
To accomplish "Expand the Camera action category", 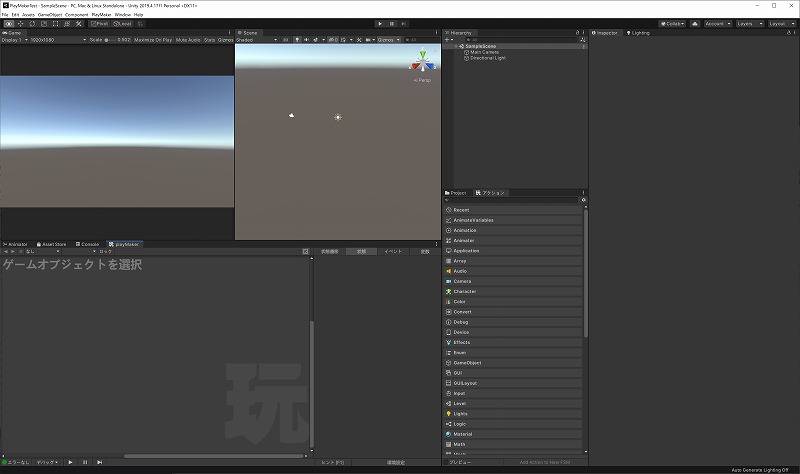I will [513, 281].
